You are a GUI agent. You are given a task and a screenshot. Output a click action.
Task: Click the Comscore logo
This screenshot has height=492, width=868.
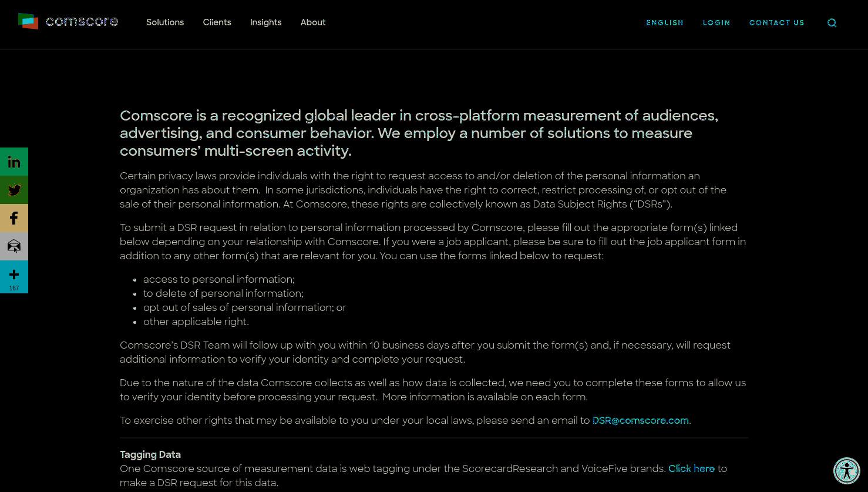point(68,22)
